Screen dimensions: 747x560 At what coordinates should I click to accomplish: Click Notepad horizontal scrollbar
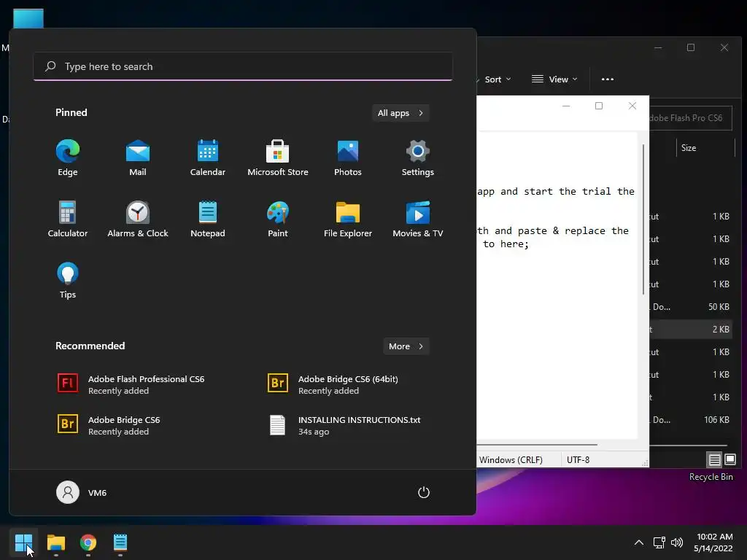(x=537, y=445)
